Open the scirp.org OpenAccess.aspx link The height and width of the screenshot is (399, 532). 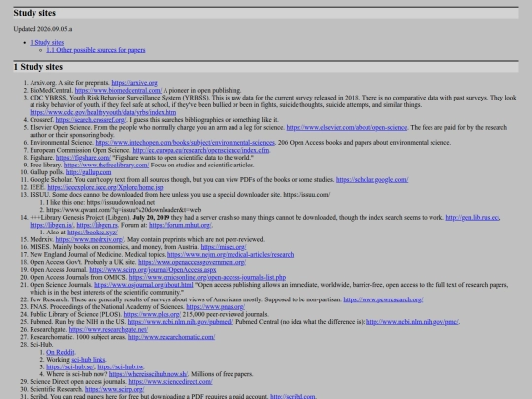click(x=153, y=269)
